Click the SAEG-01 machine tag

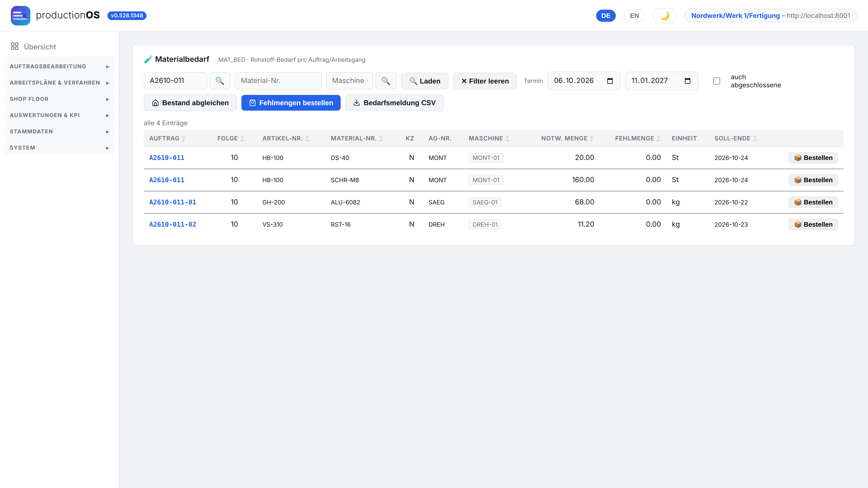coord(485,202)
